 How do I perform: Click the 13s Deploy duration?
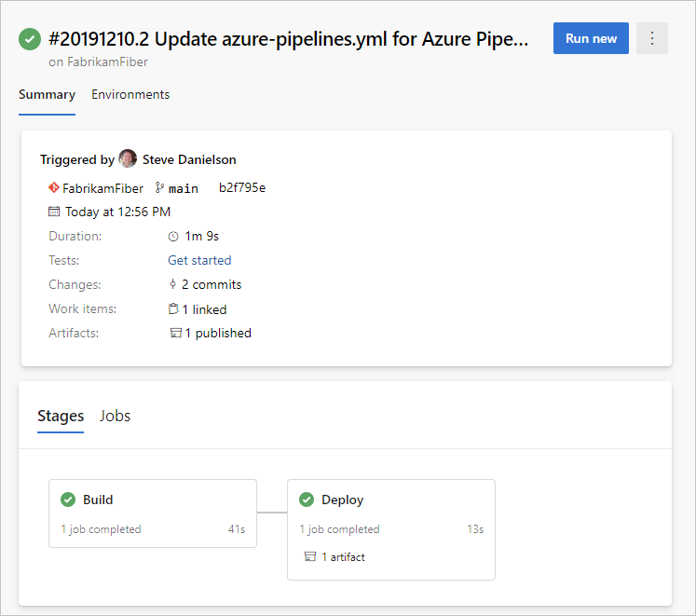[x=475, y=529]
